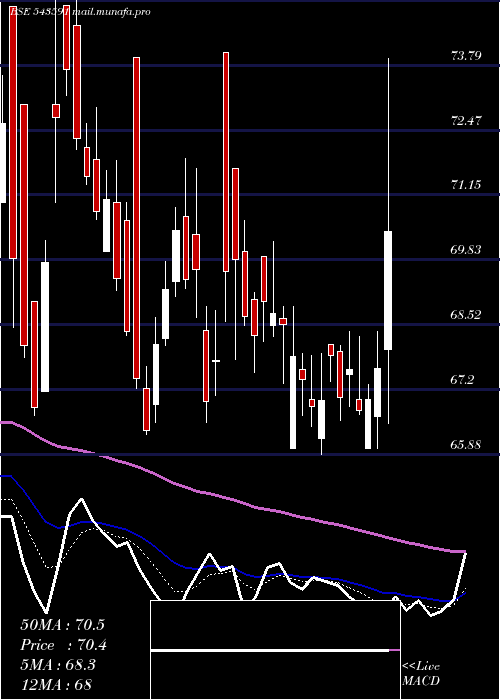
Task: Click the 72.47 price axis label
Action: [x=466, y=121]
